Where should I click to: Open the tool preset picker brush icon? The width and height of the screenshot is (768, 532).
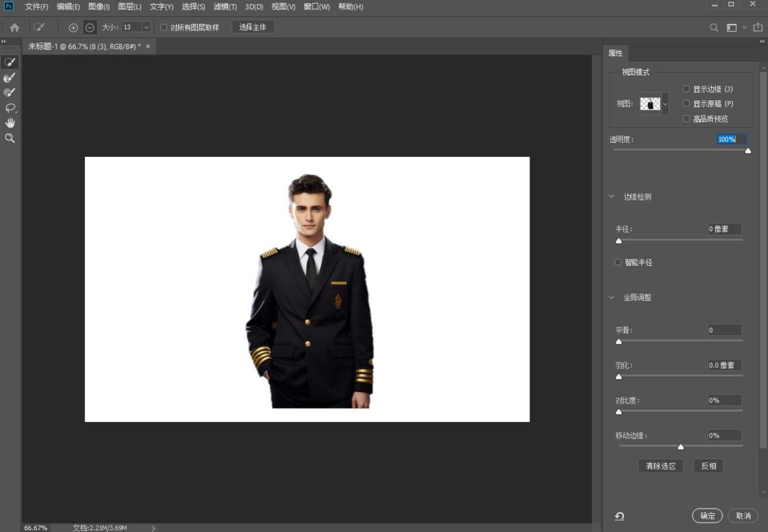click(x=39, y=27)
